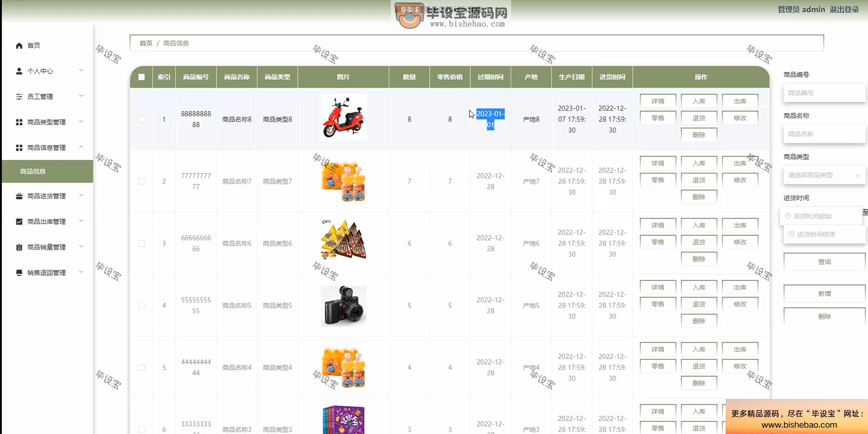Viewport: 868px width, 434px height.
Task: Click the home icon beside 首页
Action: click(19, 46)
